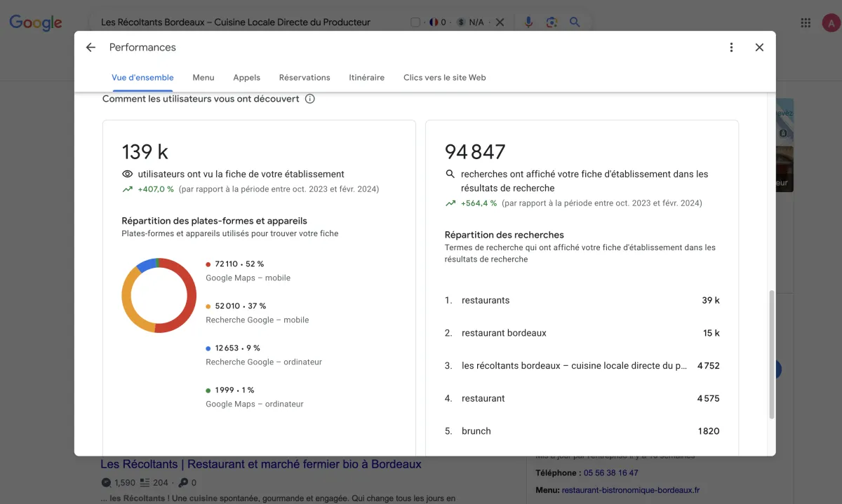Click the 'Recherche Google – mobile' legend label
The width and height of the screenshot is (842, 504).
click(258, 320)
